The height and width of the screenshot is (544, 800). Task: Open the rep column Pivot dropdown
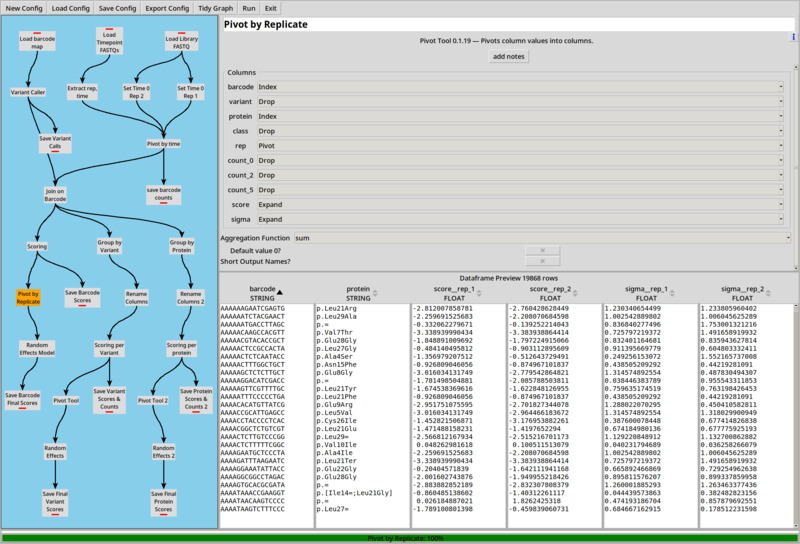(x=520, y=145)
